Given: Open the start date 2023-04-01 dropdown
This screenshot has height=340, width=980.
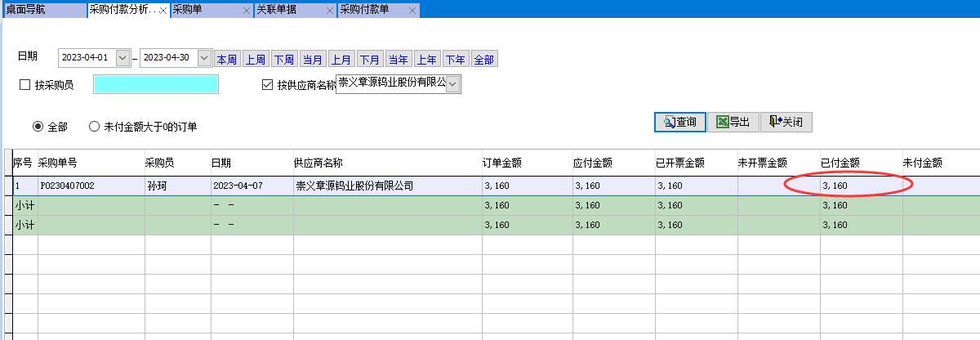Looking at the screenshot, I should (123, 58).
